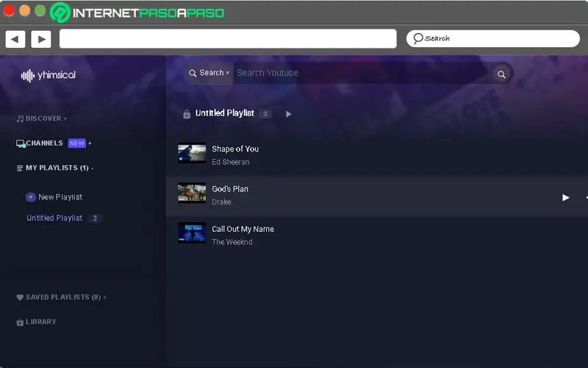Image resolution: width=588 pixels, height=368 pixels.
Task: Click the Saved Playlists heart icon
Action: 20,297
